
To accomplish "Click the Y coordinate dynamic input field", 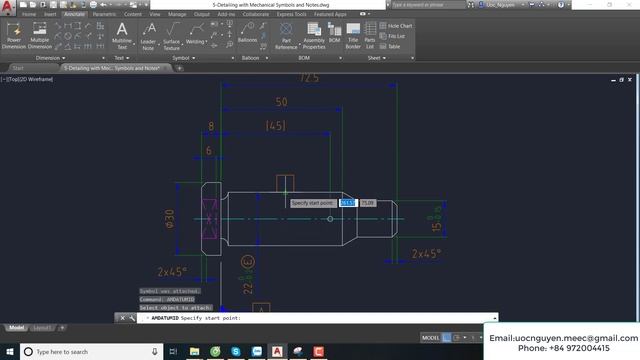I will [x=368, y=203].
